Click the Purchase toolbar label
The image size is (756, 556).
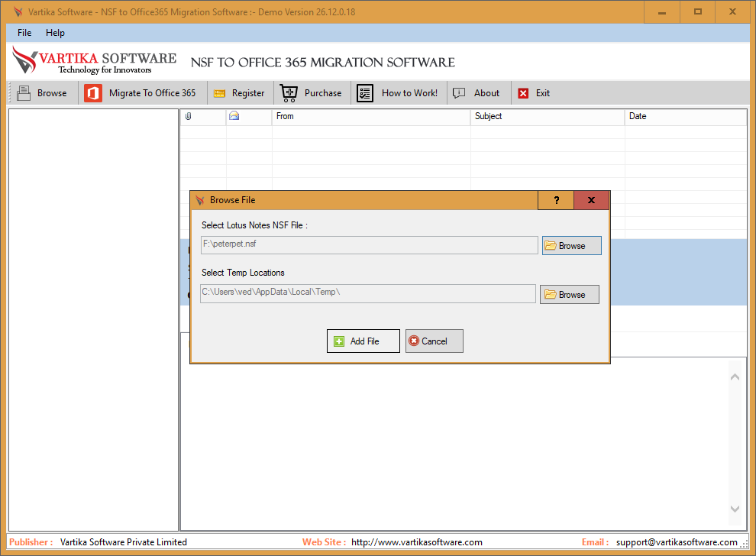pos(323,93)
